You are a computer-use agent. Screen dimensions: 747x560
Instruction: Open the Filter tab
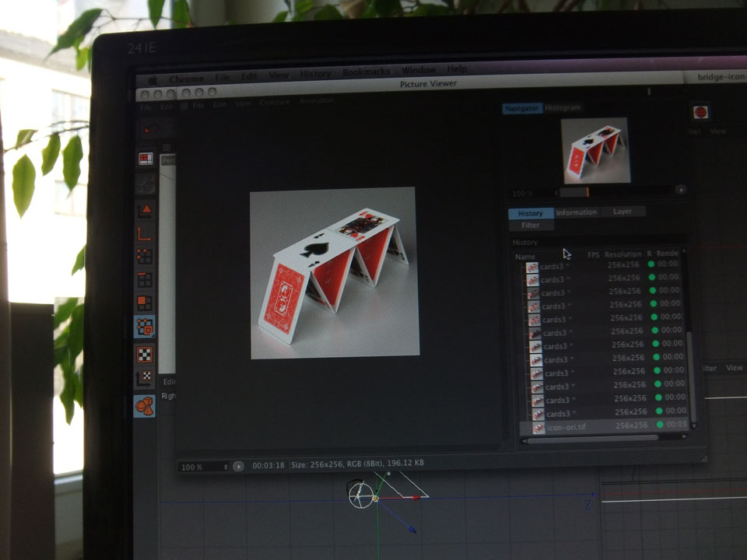click(x=531, y=226)
